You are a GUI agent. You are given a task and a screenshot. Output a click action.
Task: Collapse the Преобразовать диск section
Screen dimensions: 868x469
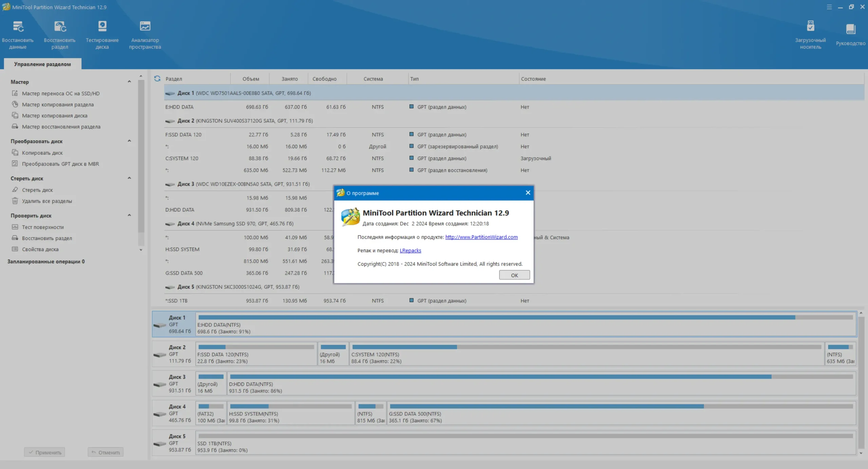tap(129, 141)
